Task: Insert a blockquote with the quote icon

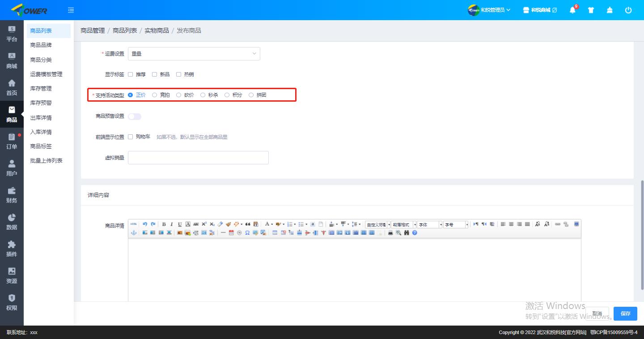Action: [248, 224]
